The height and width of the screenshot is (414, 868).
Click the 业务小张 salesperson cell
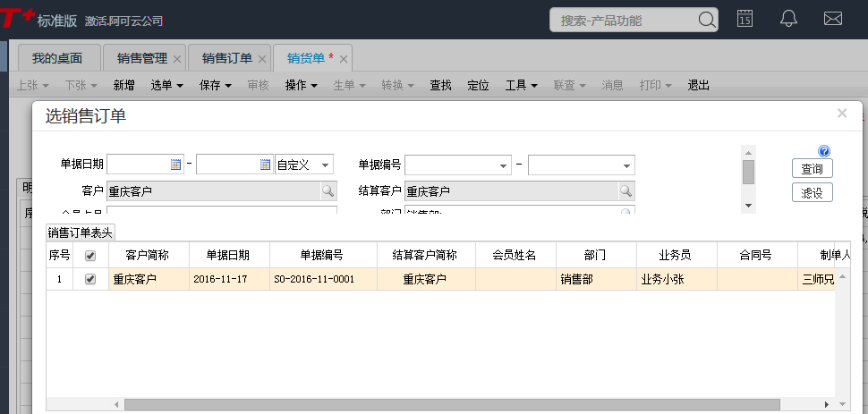pyautogui.click(x=677, y=279)
